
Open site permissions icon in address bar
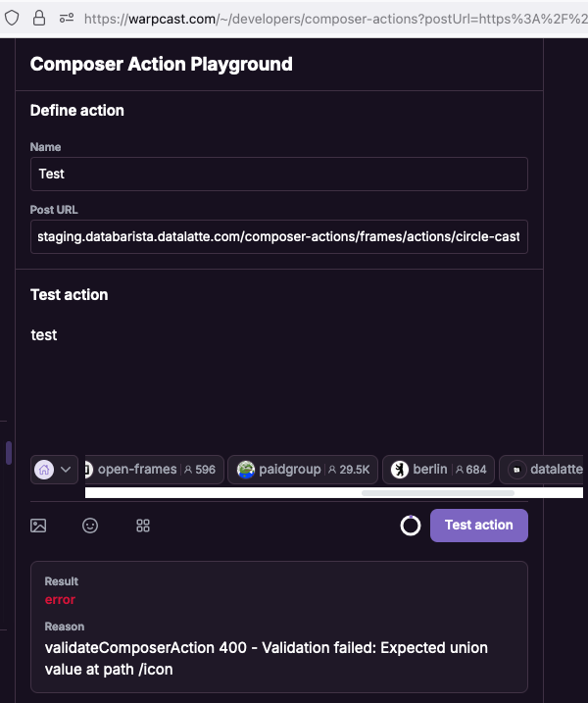pyautogui.click(x=67, y=19)
